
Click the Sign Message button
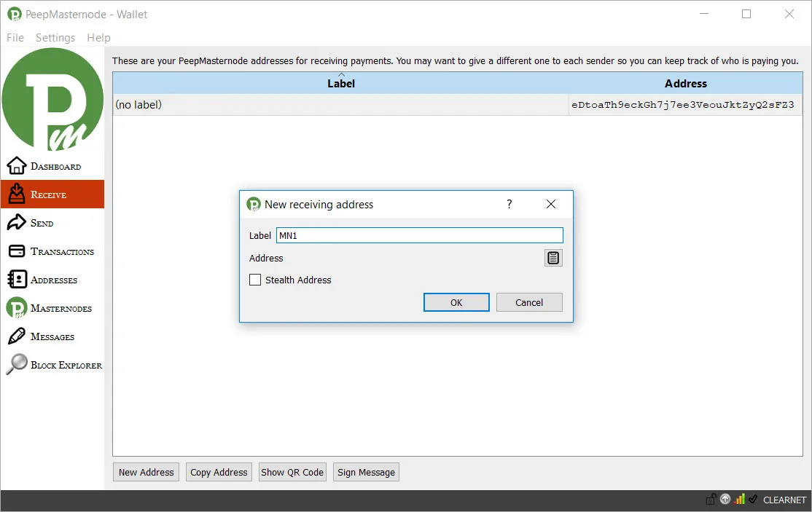366,472
